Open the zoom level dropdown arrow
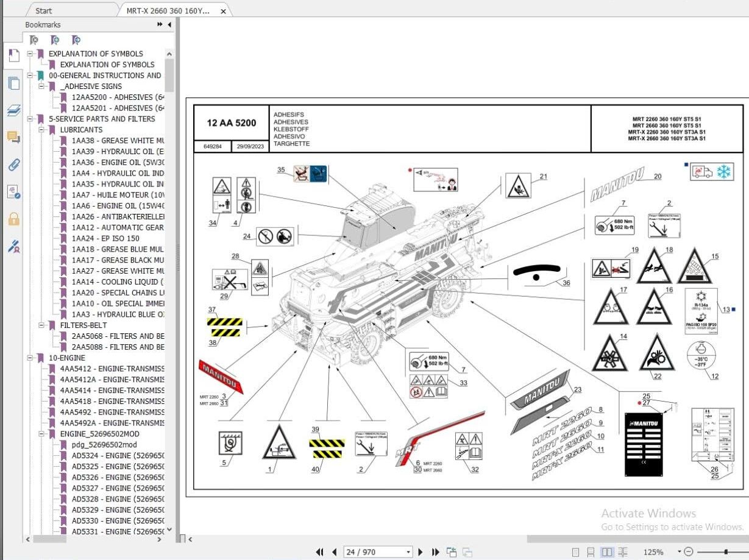 pyautogui.click(x=680, y=551)
